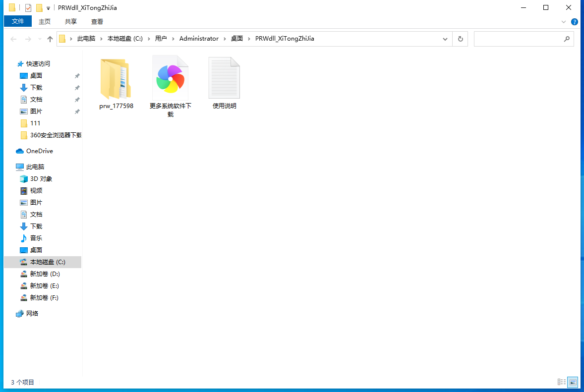Open 新加卷 (E:) drive in sidebar
This screenshot has height=392, width=584.
pyautogui.click(x=44, y=286)
